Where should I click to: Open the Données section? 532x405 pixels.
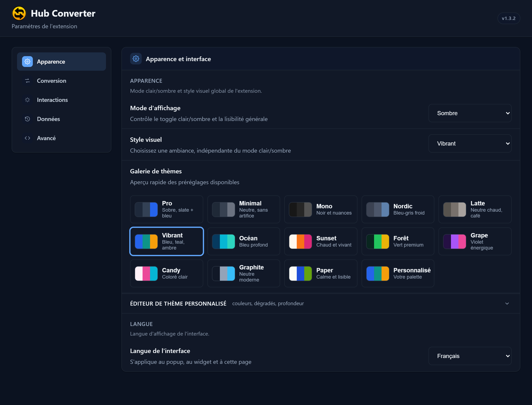point(62,119)
